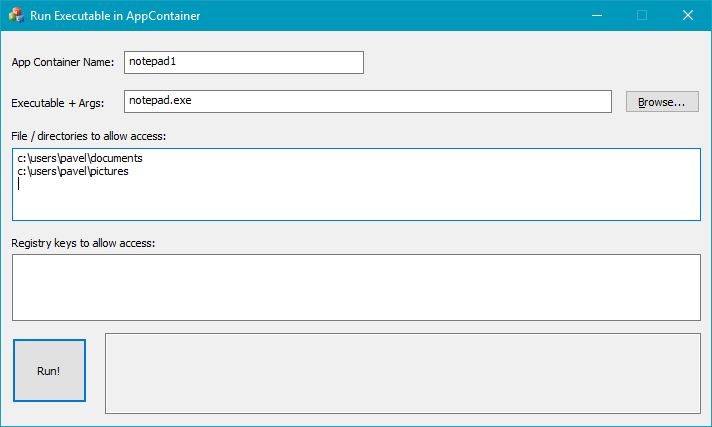The width and height of the screenshot is (712, 427).
Task: Click inside the registry keys text area
Action: pyautogui.click(x=356, y=288)
